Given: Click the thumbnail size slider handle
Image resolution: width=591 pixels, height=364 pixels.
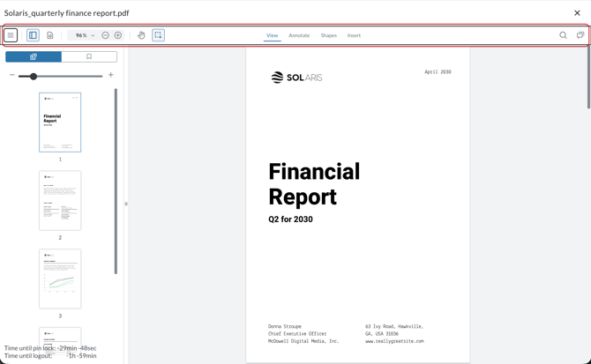Looking at the screenshot, I should (x=34, y=76).
